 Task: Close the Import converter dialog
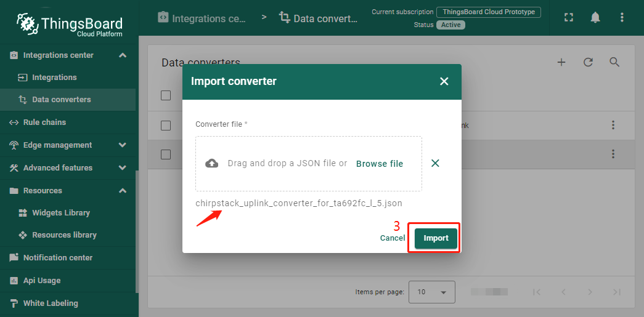coord(444,81)
